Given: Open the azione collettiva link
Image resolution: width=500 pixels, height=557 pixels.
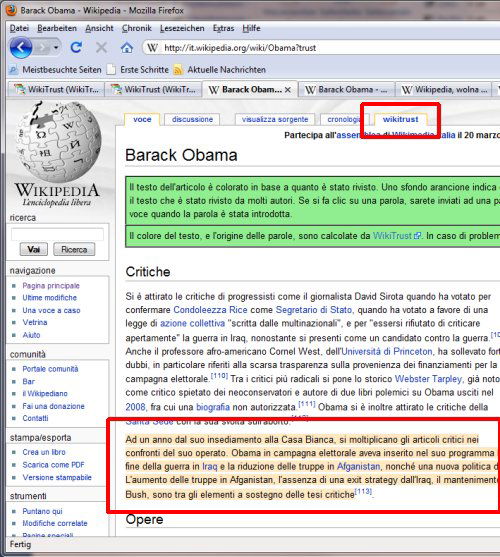Looking at the screenshot, I should [192, 323].
